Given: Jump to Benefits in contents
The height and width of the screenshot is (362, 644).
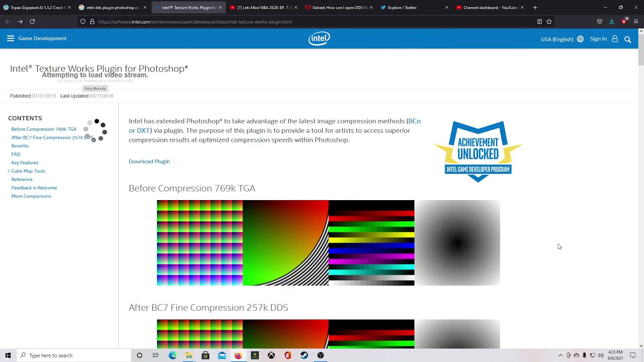Looking at the screenshot, I should pyautogui.click(x=20, y=146).
